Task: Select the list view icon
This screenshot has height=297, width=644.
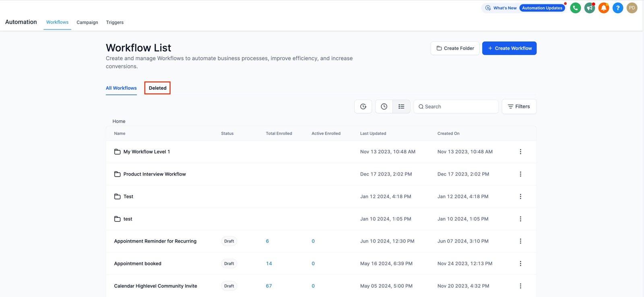Action: pos(401,107)
